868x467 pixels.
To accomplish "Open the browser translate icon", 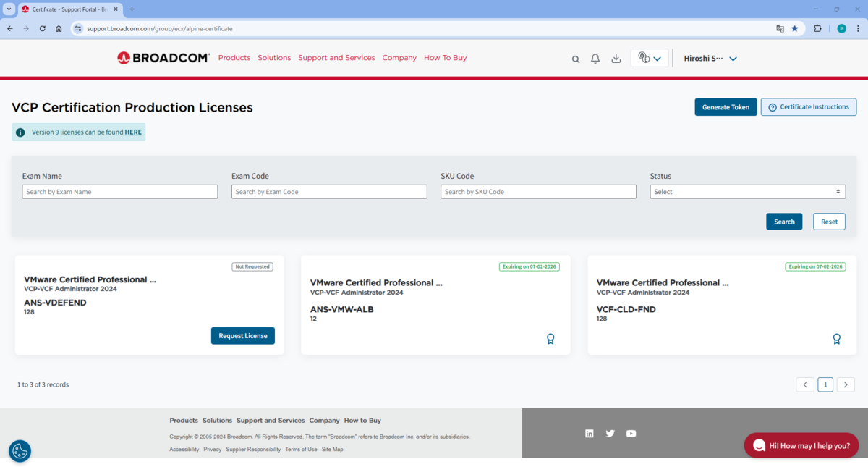I will pos(780,28).
